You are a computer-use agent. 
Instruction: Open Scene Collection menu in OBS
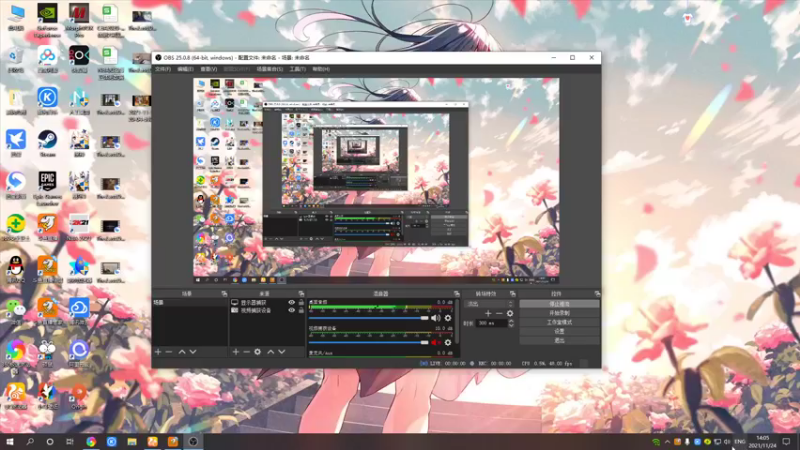269,69
